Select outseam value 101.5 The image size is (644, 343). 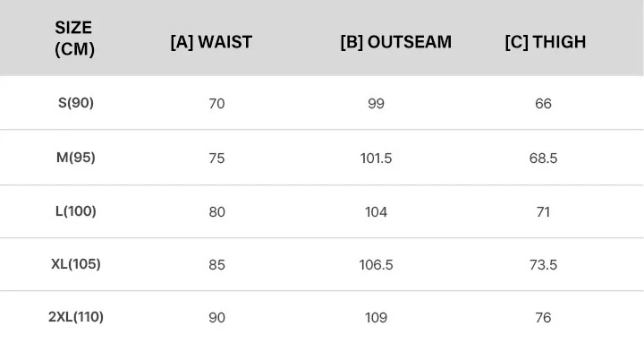click(x=377, y=159)
